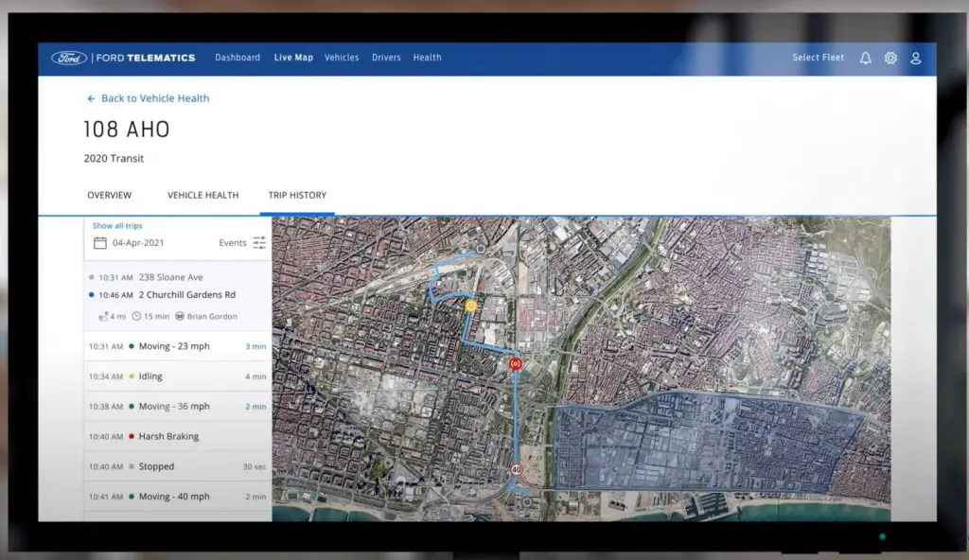Open the Live Map menu
This screenshot has width=969, height=560.
(x=293, y=58)
